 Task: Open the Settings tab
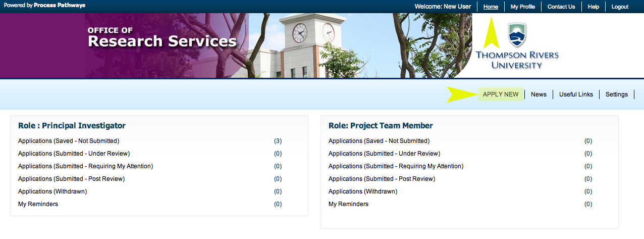[616, 94]
